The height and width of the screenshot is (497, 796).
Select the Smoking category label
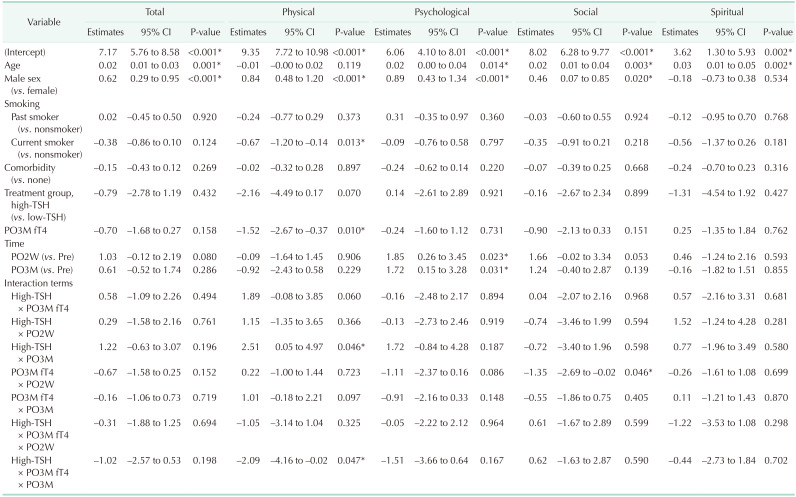[23, 102]
